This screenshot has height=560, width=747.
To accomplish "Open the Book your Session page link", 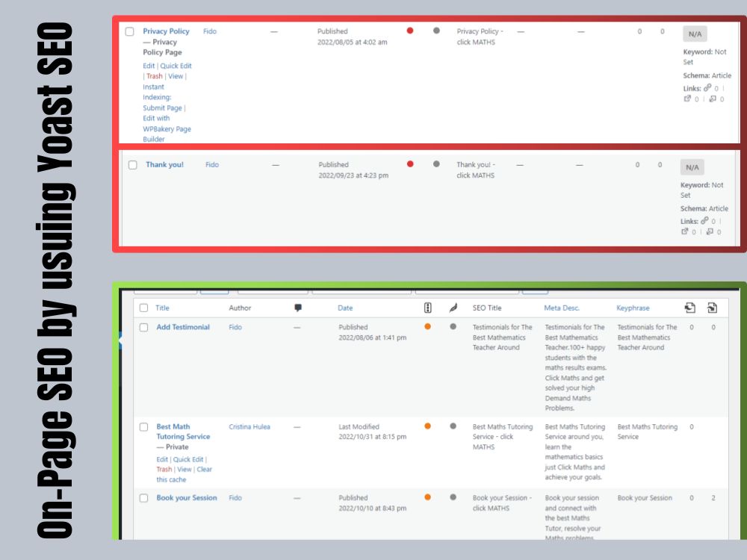I will 186,497.
